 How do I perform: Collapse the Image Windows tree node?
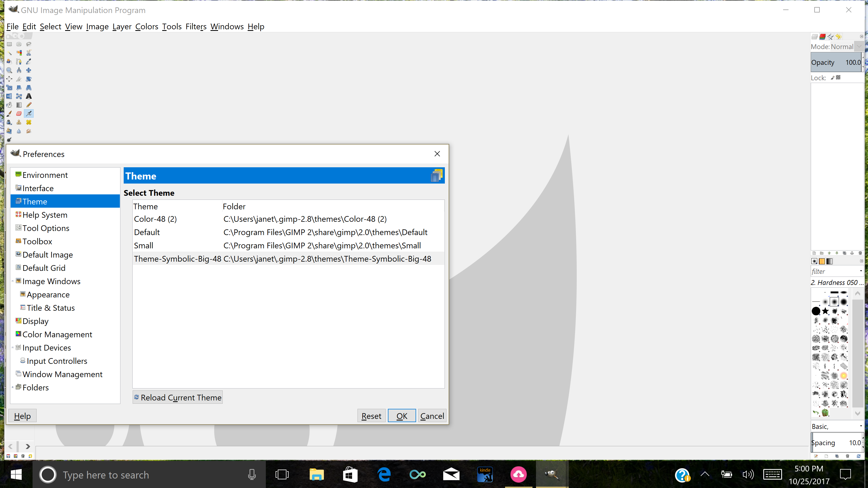click(13, 281)
